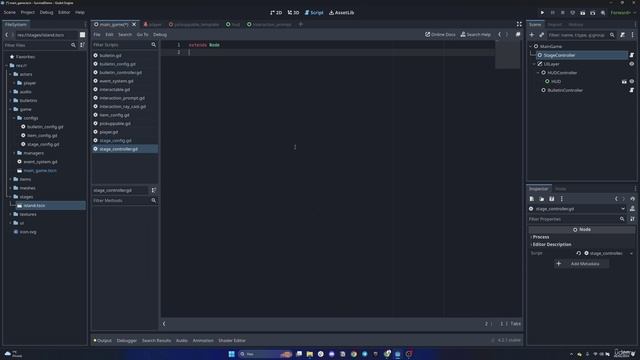Switch to 3D workspace
This screenshot has height=360, width=640.
[x=293, y=13]
